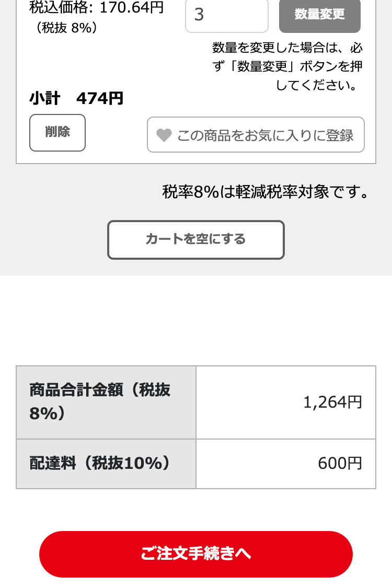
Task: Select the 474円 subtotal amount
Action: click(x=100, y=98)
